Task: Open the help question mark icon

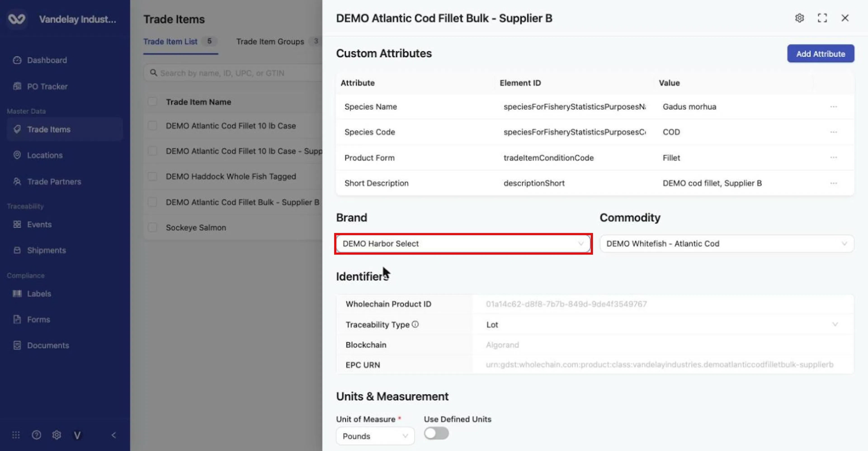Action: (x=36, y=435)
